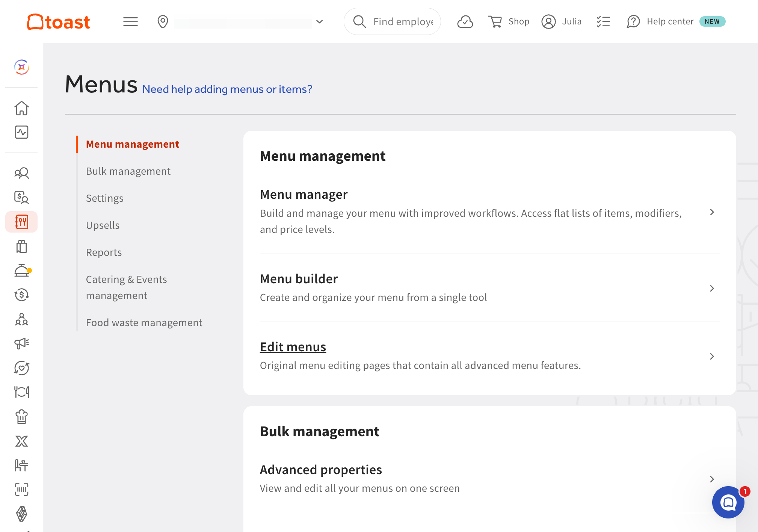The width and height of the screenshot is (758, 532).
Task: Click the chevron beside Menu manager
Action: (712, 212)
